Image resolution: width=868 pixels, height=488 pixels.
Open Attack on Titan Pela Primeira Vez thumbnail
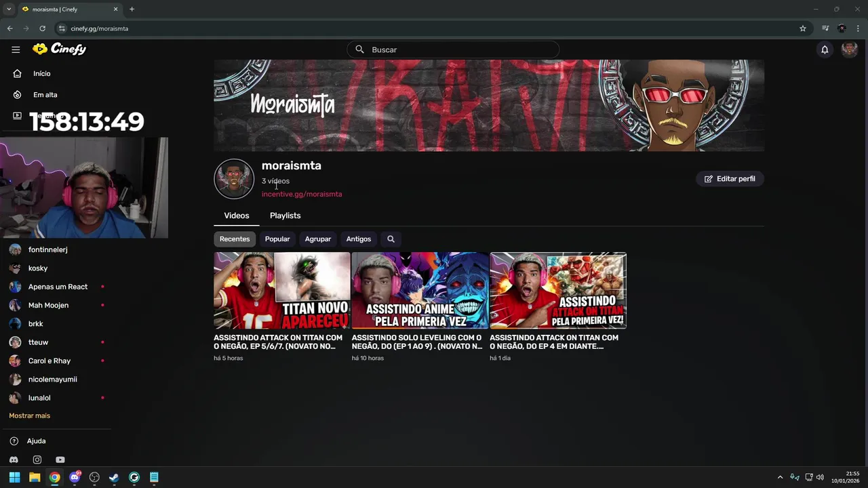558,290
